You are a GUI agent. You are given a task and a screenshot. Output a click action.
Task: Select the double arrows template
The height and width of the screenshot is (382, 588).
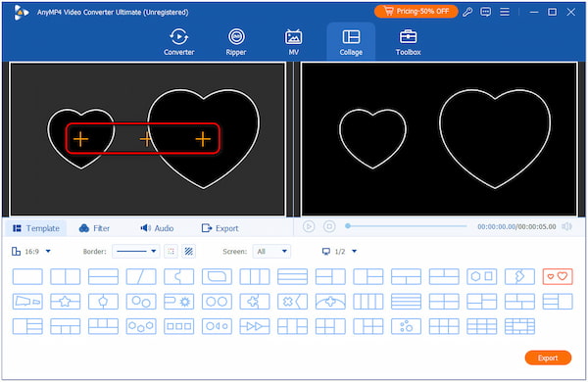[x=255, y=326]
